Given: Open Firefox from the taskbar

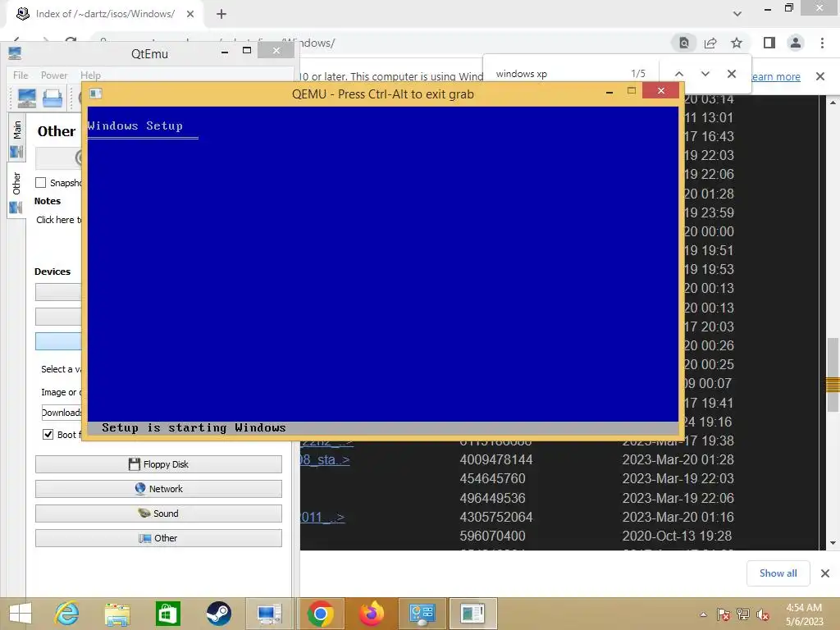Looking at the screenshot, I should click(x=372, y=614).
